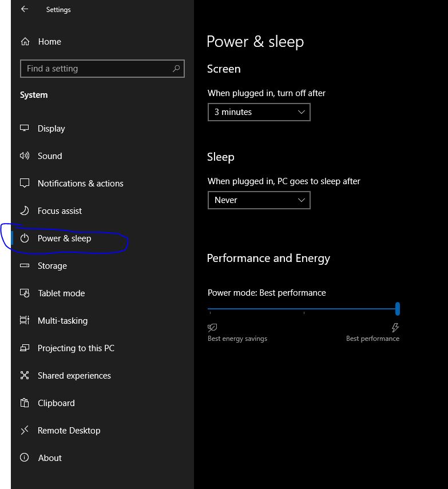Click the Multi-tasking icon
This screenshot has height=489, width=448.
tap(25, 320)
